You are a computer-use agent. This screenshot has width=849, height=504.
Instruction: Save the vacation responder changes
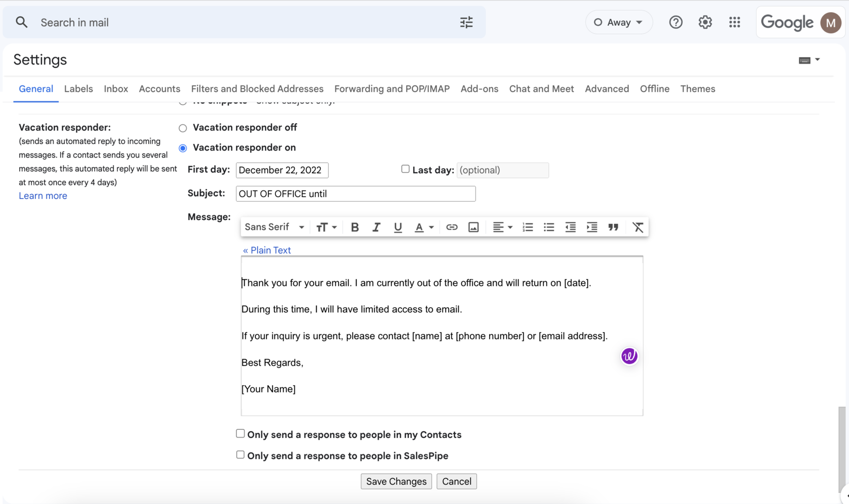[x=396, y=481]
